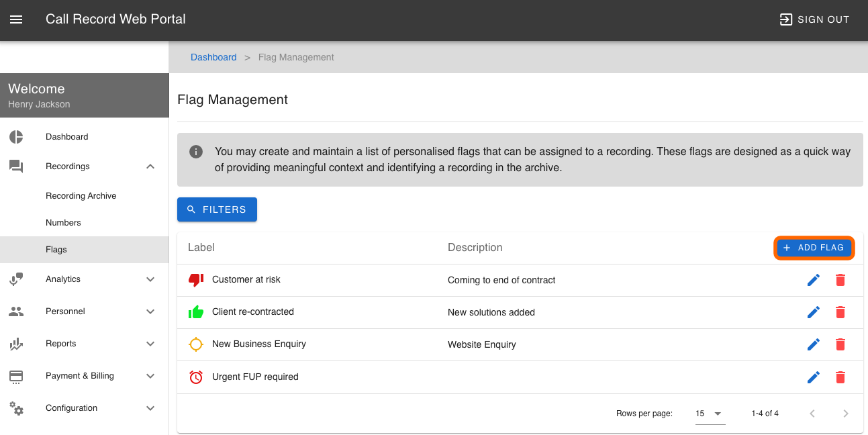
Task: Click the sign out icon
Action: tap(785, 19)
